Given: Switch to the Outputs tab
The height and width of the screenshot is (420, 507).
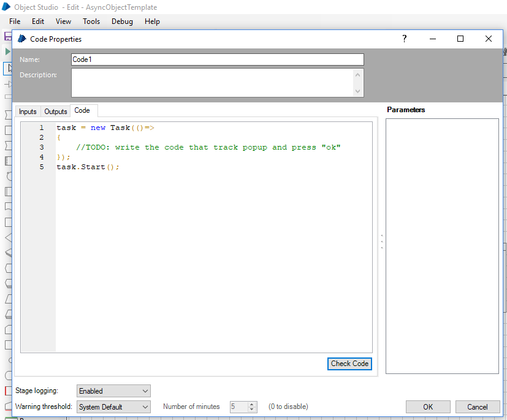Looking at the screenshot, I should coord(56,112).
